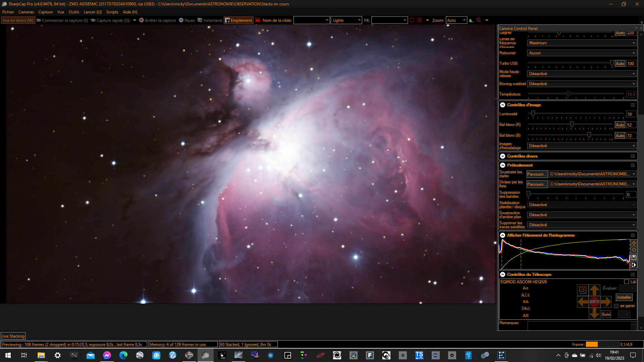Open the Retourner Aucun dropdown
This screenshot has width=644, height=362.
coord(582,53)
